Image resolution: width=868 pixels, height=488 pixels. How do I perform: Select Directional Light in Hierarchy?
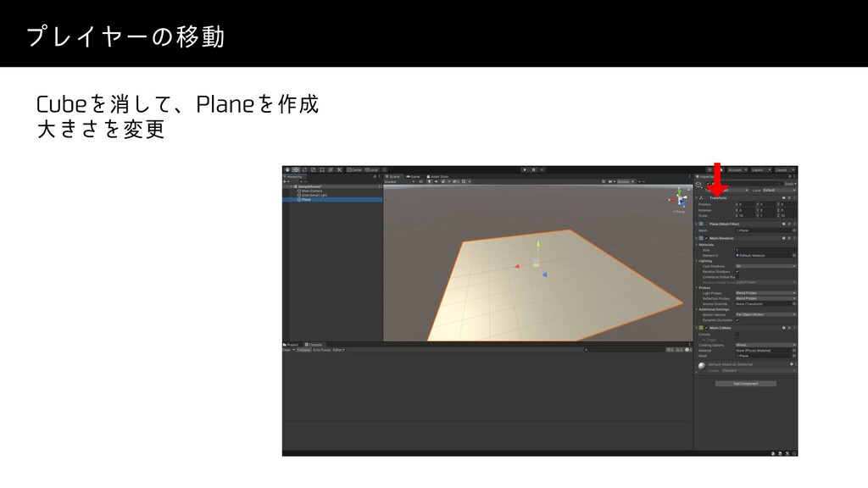(x=313, y=196)
